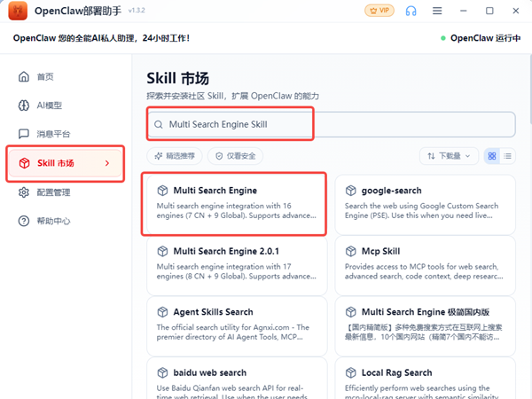
Task: Click cube icon on baidu web search card
Action: pos(162,373)
